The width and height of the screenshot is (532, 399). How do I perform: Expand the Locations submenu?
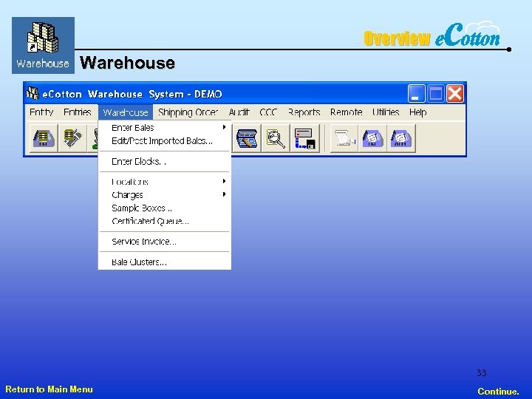click(x=165, y=182)
